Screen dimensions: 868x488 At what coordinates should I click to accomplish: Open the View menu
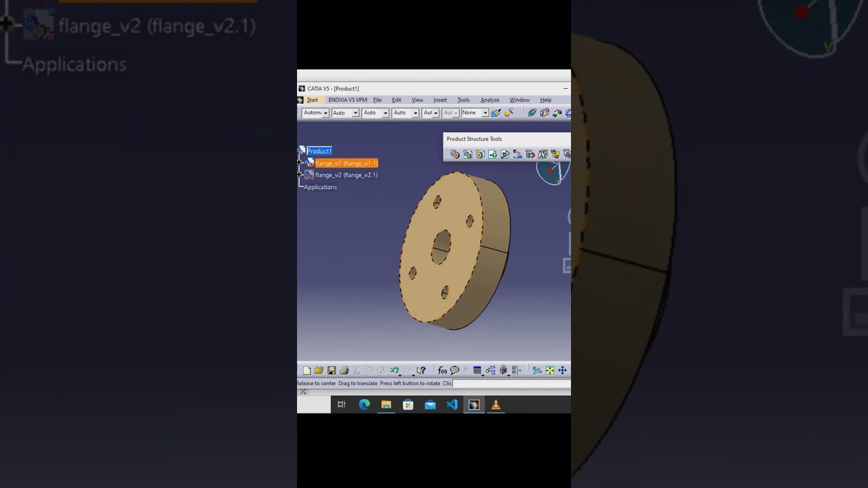pos(417,100)
